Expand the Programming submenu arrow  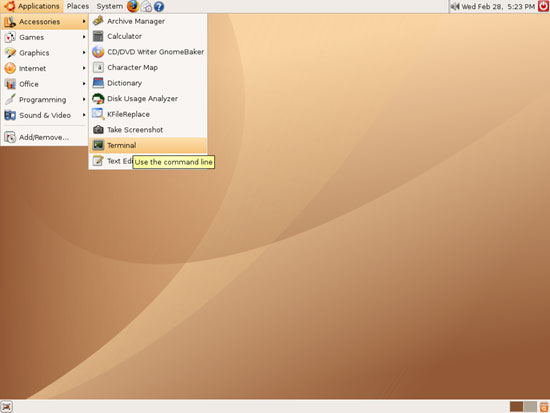click(x=84, y=99)
